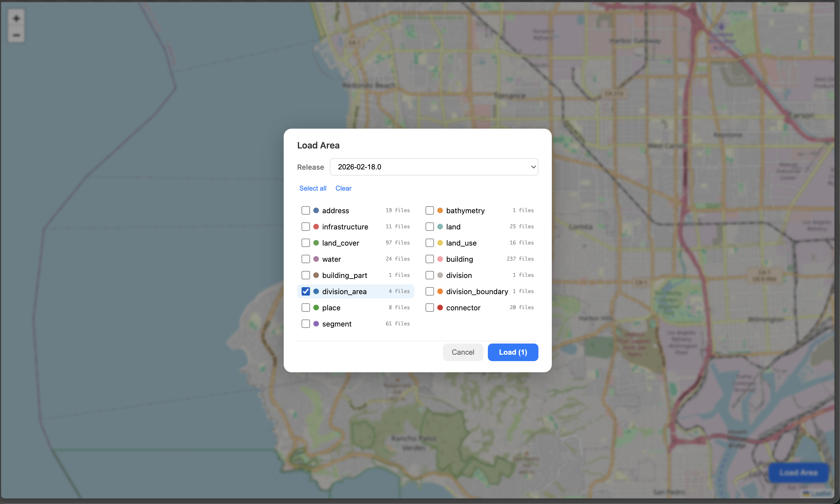Click the Load Area button on the map
This screenshot has width=840, height=504.
(798, 472)
